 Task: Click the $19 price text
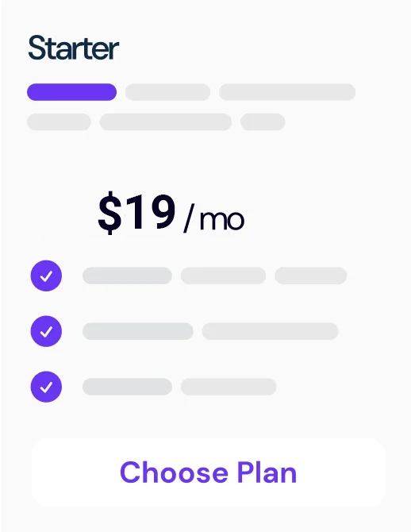[136, 213]
